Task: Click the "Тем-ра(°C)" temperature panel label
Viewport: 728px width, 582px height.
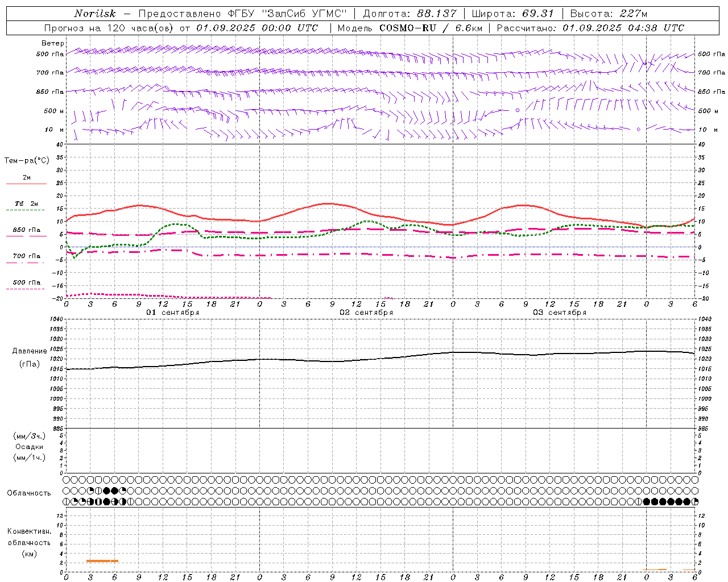Action: (27, 161)
